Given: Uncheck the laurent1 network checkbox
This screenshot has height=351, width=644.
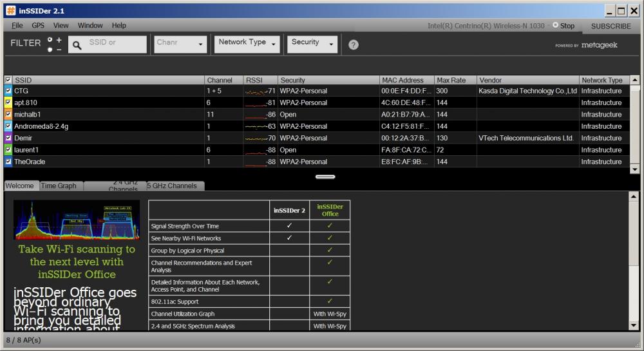Looking at the screenshot, I should coord(8,150).
